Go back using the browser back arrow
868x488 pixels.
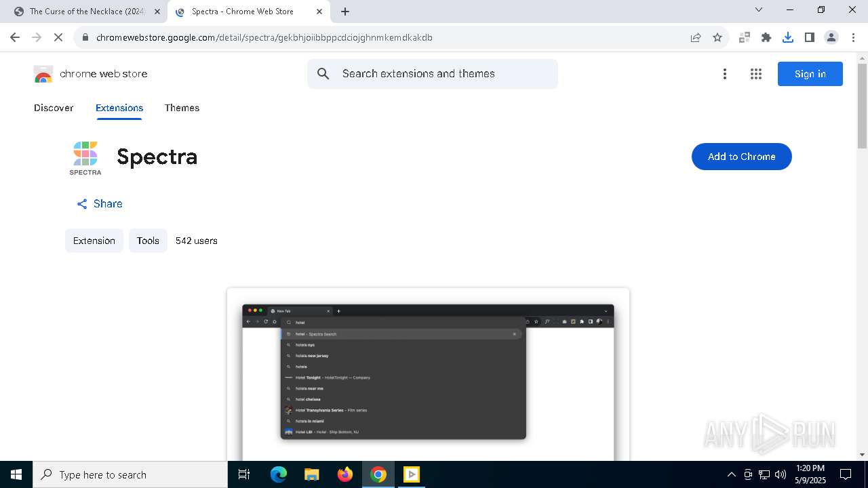point(15,37)
